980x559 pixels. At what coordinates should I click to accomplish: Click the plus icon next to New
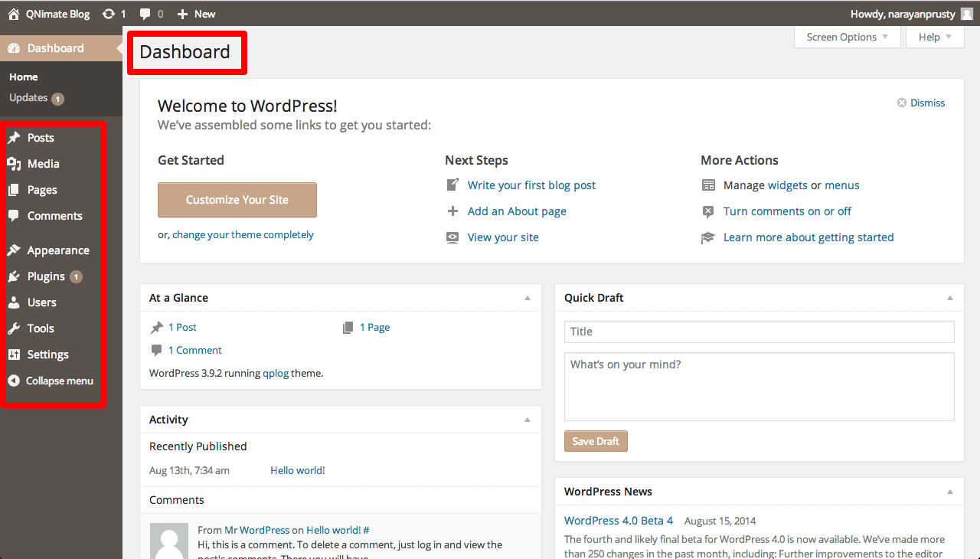coord(182,14)
